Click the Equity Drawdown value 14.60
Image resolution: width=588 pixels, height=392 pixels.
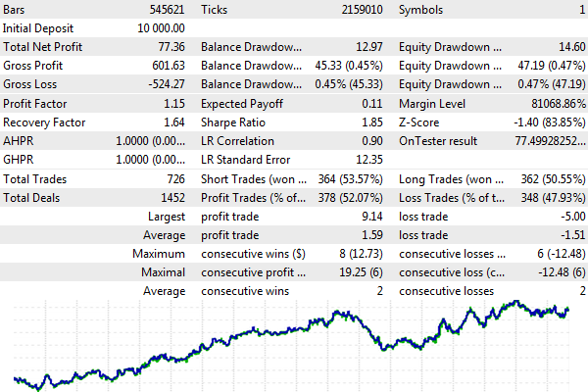(x=572, y=47)
